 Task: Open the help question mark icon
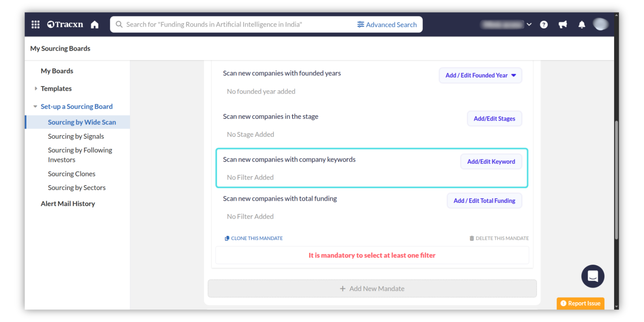[x=544, y=24]
